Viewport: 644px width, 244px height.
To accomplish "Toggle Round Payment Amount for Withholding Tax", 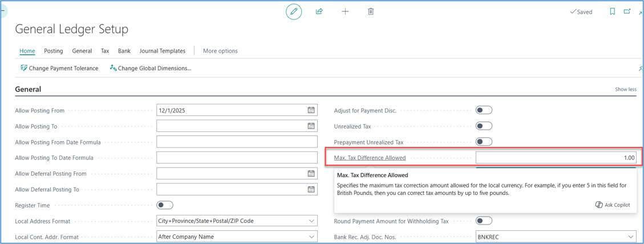I will 484,221.
